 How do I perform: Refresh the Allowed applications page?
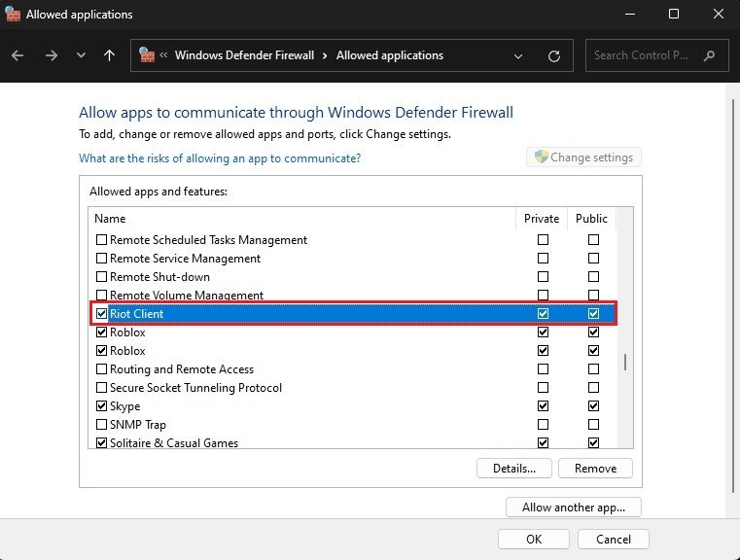pos(554,55)
